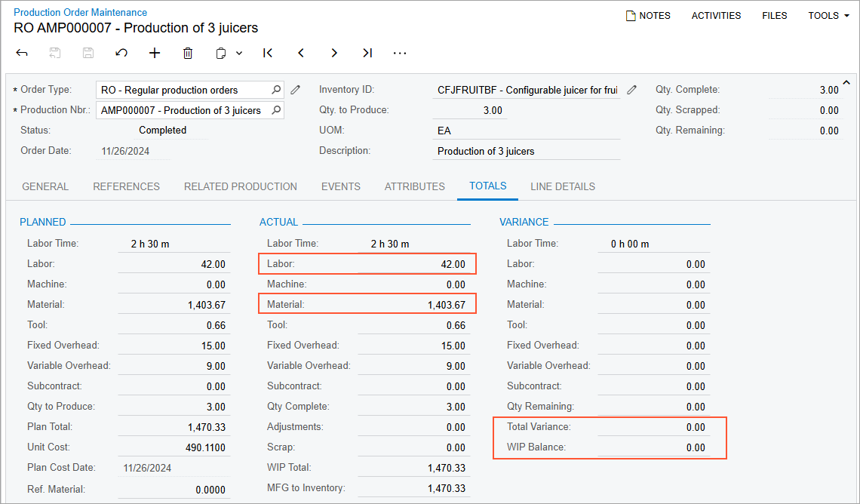Go to first record icon

[x=268, y=53]
